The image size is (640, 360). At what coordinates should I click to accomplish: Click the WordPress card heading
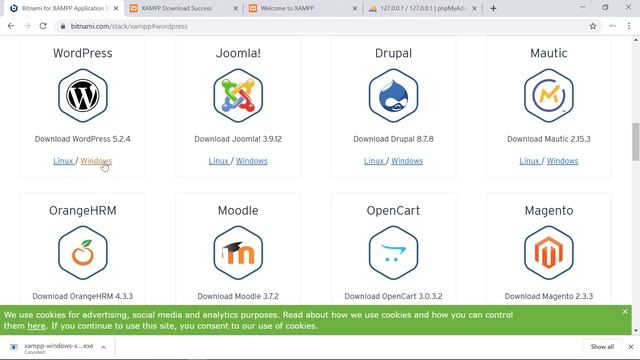(x=82, y=53)
